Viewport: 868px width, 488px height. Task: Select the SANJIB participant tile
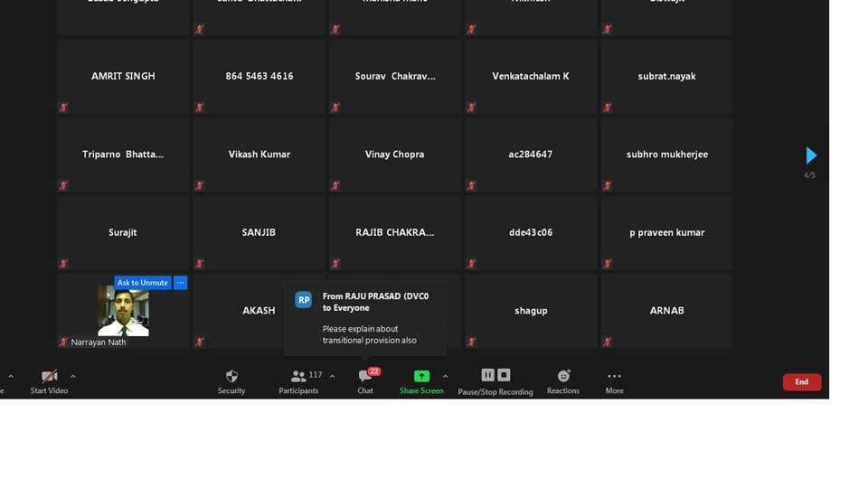point(259,232)
